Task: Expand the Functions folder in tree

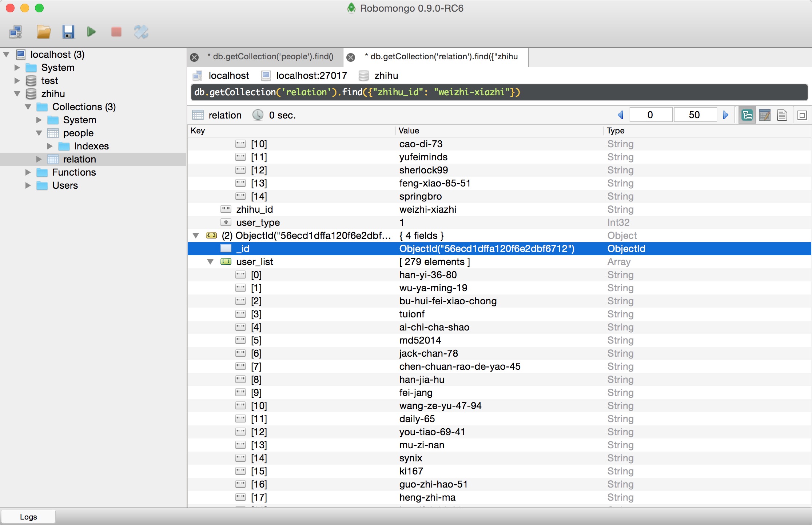Action: click(x=28, y=172)
